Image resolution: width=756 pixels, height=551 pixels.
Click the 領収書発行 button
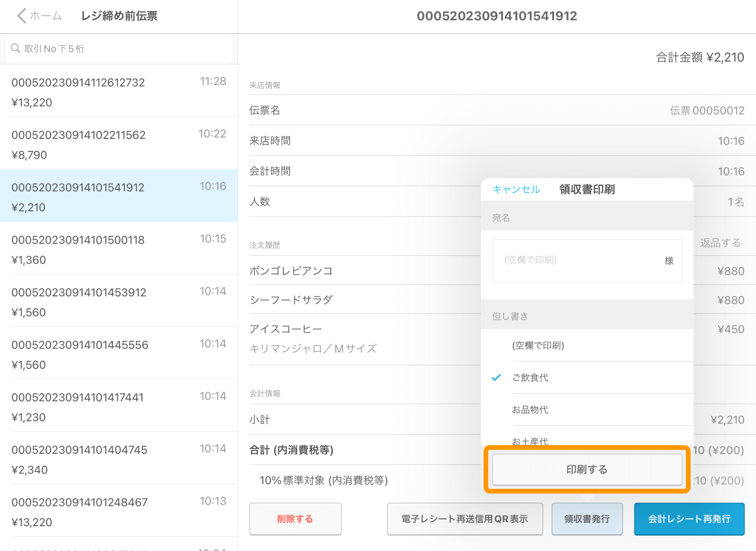point(587,519)
